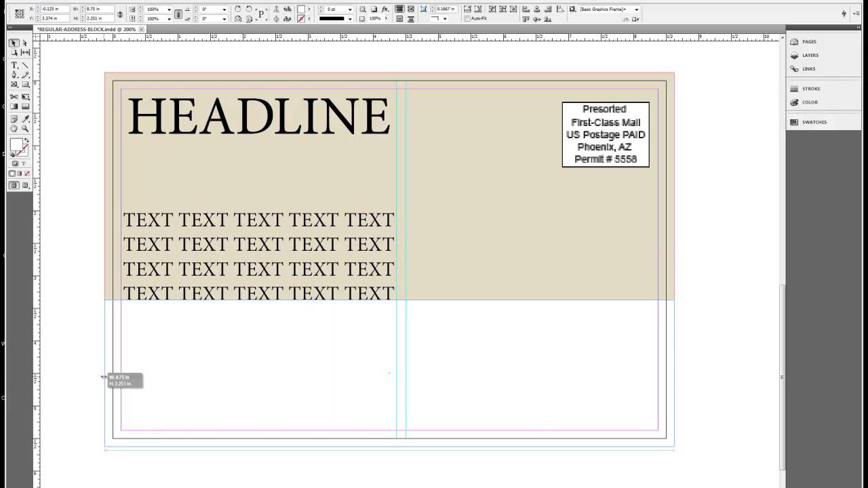Open stroke weight 0 pt dropdown
This screenshot has width=868, height=488.
click(x=350, y=9)
